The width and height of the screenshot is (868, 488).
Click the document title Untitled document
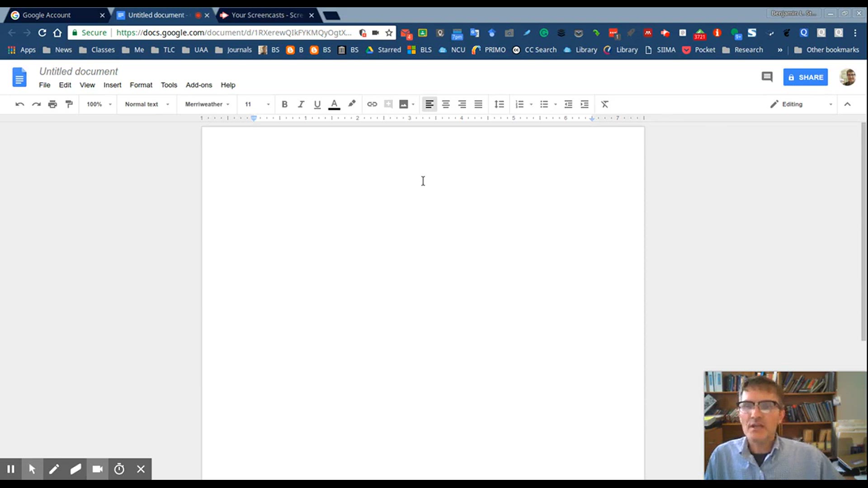pyautogui.click(x=79, y=71)
